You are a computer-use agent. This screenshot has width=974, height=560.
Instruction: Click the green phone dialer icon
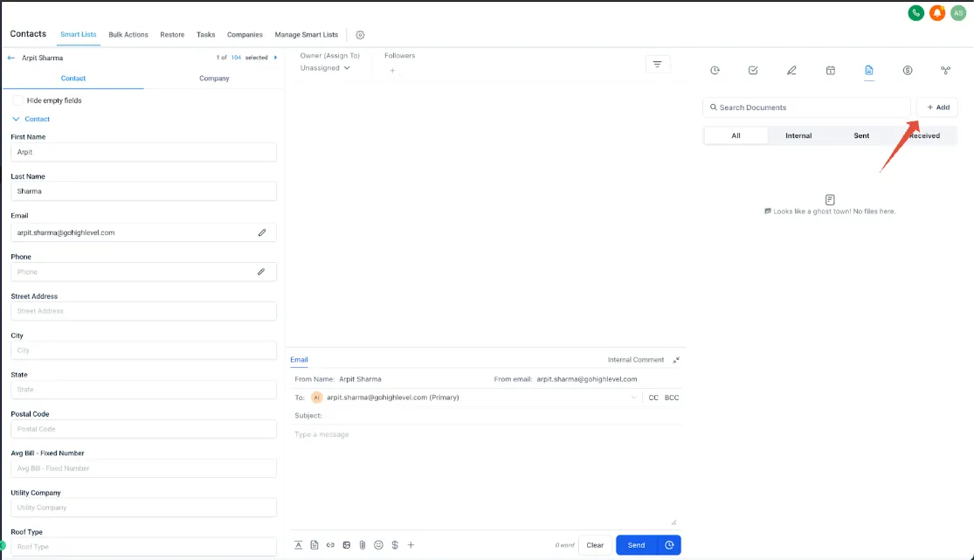click(915, 12)
